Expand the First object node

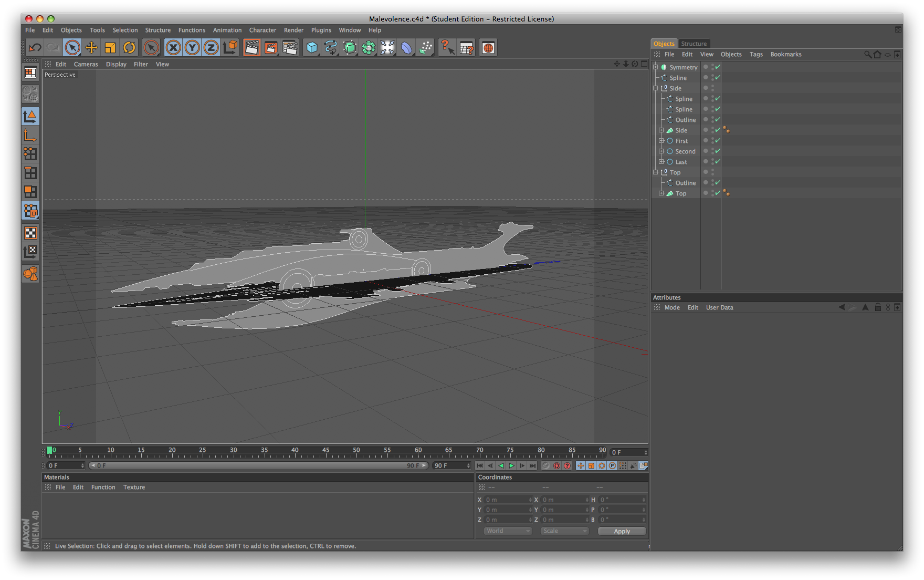pos(661,141)
